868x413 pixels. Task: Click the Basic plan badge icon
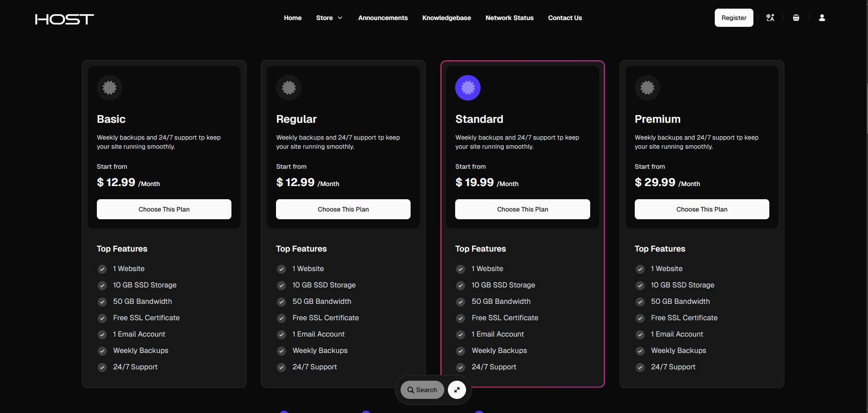click(x=110, y=88)
